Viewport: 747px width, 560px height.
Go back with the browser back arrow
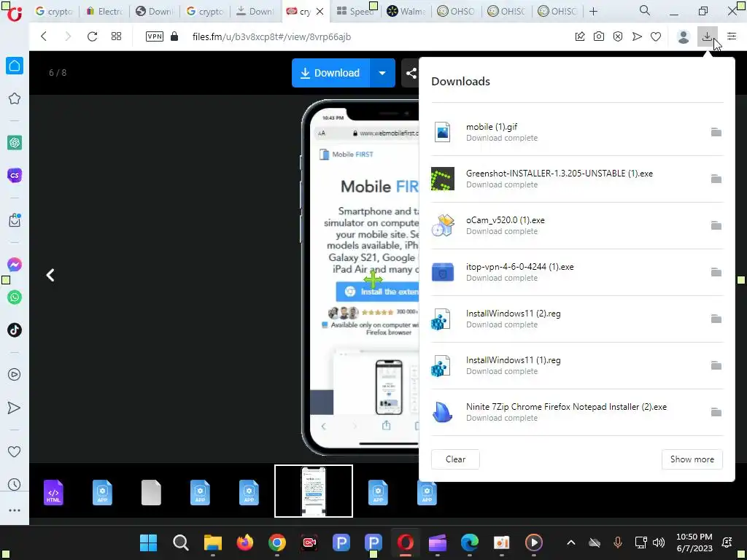point(44,36)
